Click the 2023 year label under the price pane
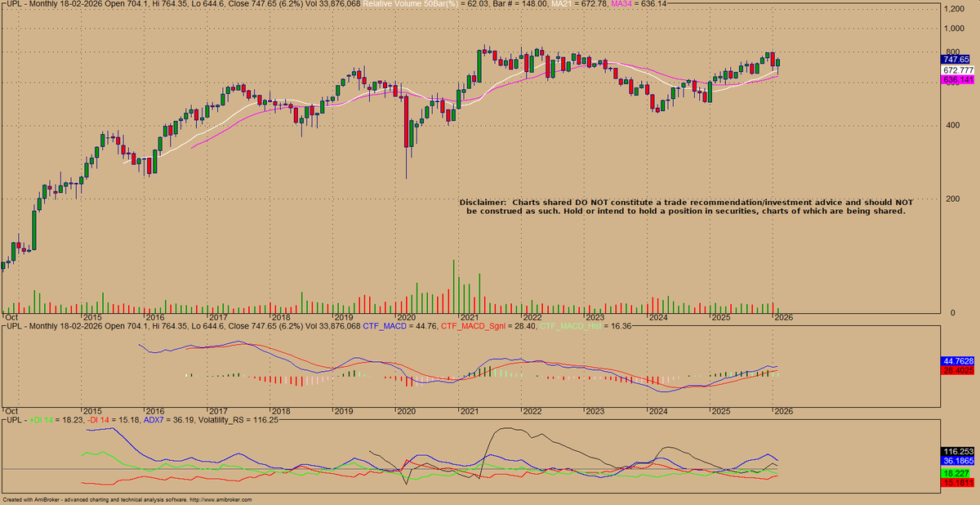 tap(595, 317)
